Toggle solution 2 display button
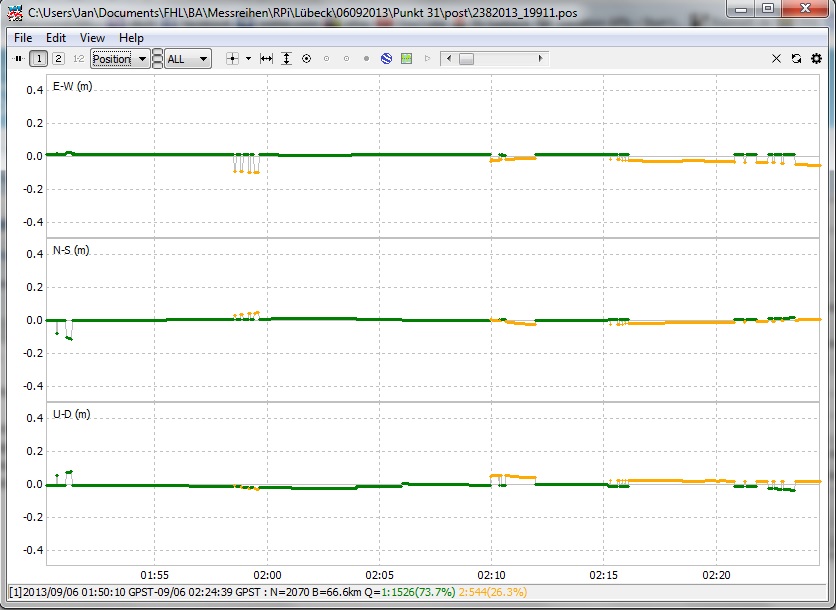The image size is (836, 610). (58, 59)
